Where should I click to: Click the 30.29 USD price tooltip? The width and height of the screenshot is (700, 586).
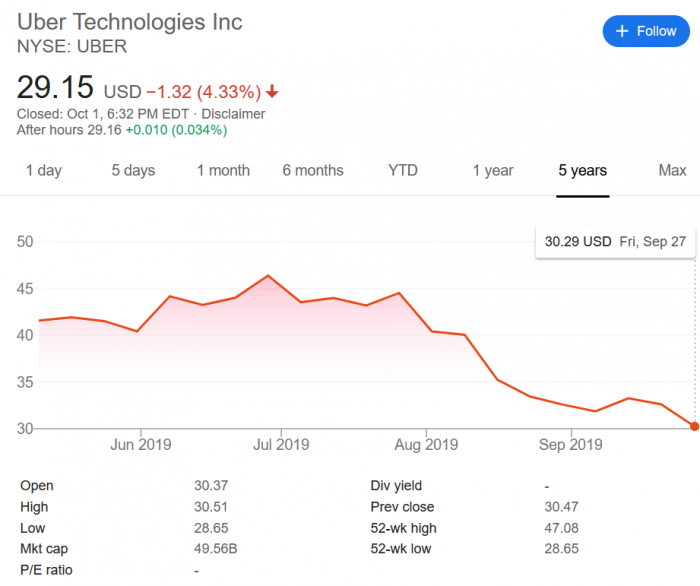[x=577, y=241]
